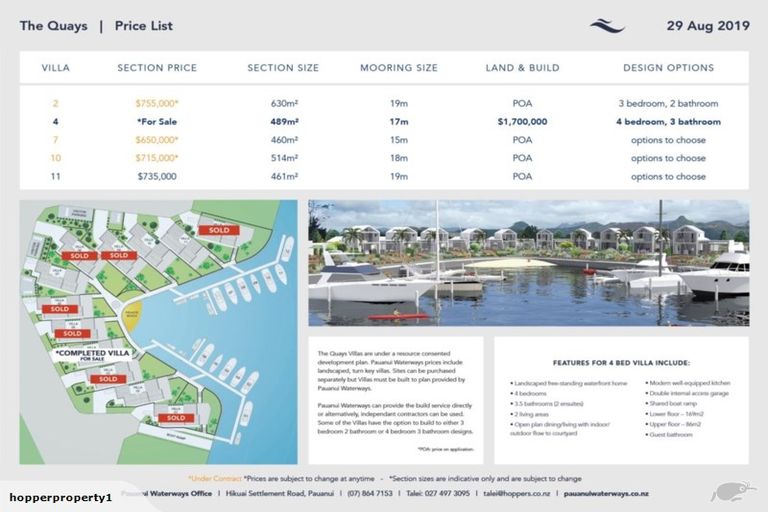This screenshot has width=768, height=512.
Task: Click the large motor yacht on right
Action: click(718, 274)
